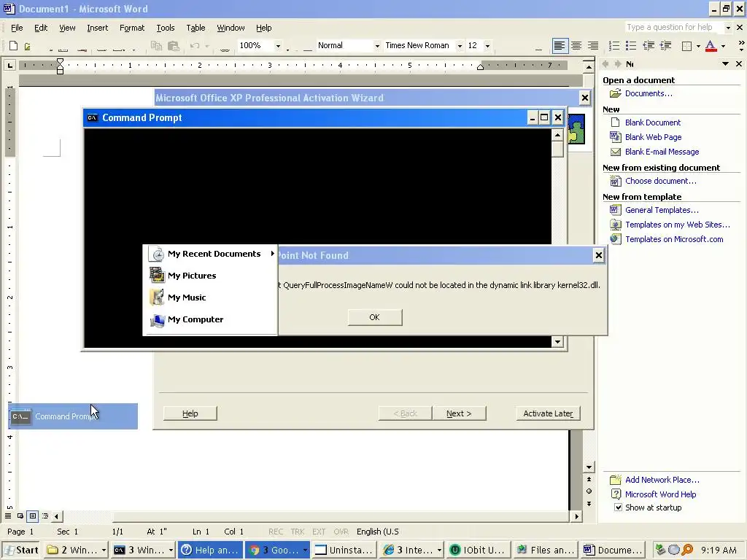
Task: Click the Font Color 'A' icon
Action: pyautogui.click(x=711, y=46)
